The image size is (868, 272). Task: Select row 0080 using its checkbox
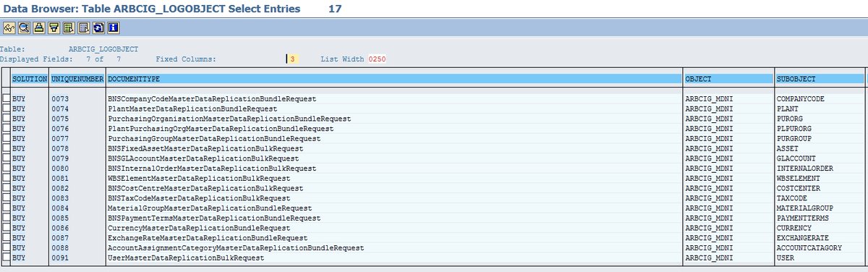click(x=7, y=168)
